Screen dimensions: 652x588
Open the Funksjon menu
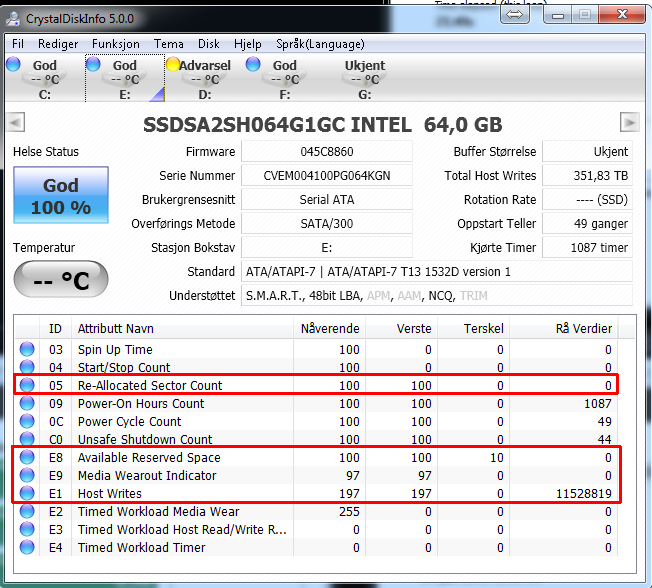[116, 44]
